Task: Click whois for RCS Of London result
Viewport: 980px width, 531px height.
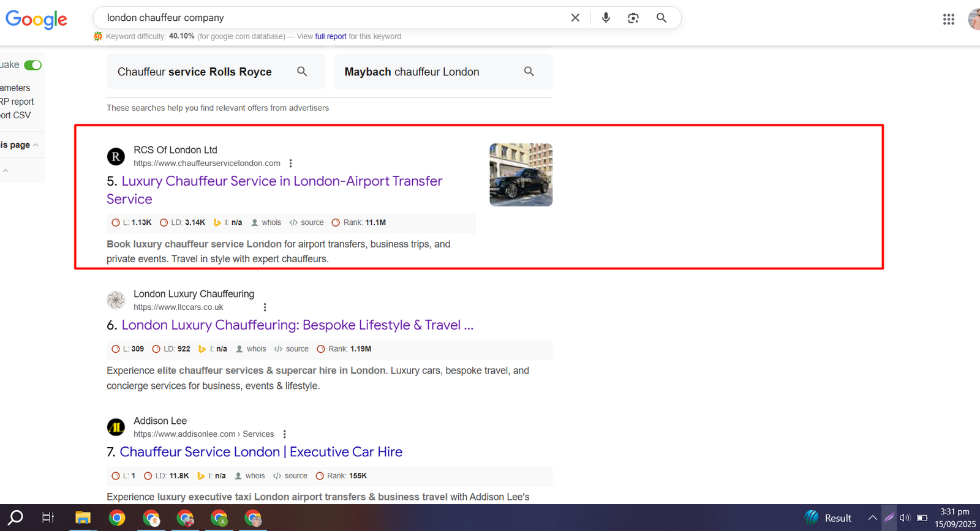Action: tap(271, 223)
